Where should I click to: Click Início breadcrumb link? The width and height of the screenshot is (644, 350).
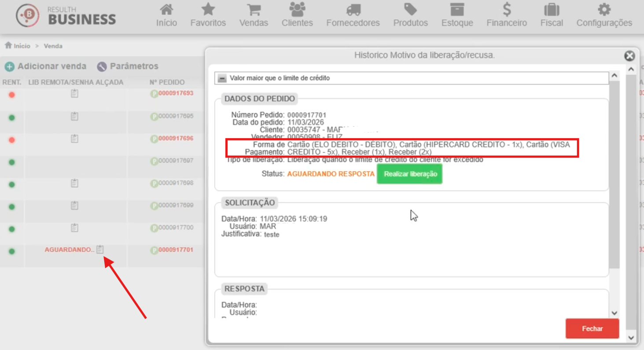(x=18, y=46)
